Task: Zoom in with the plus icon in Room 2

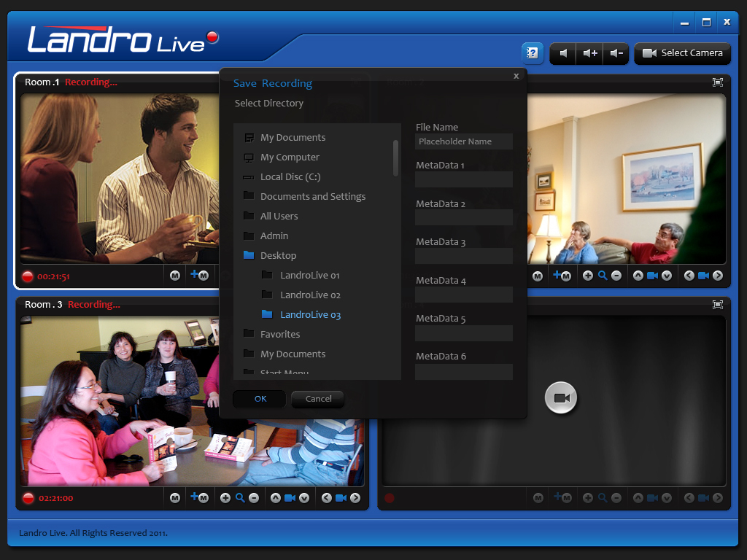Action: tap(588, 276)
